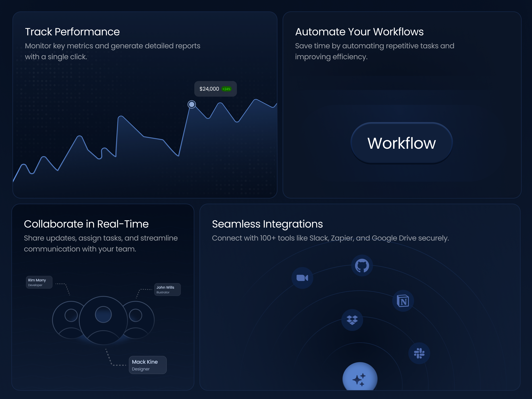Click the center user avatar circle

[103, 321]
